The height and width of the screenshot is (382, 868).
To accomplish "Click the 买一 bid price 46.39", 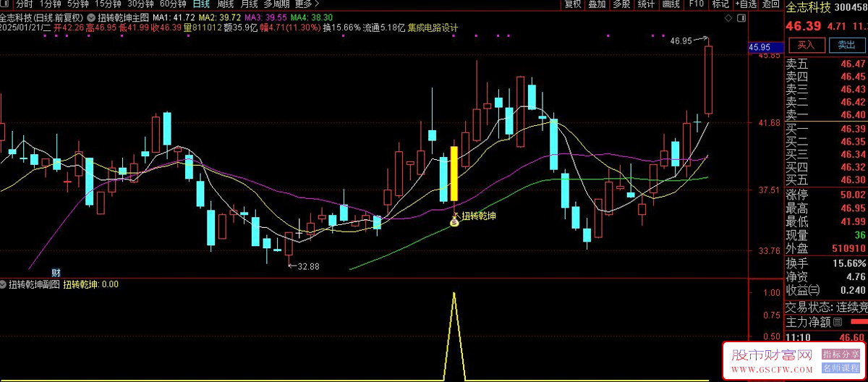I will (854, 129).
